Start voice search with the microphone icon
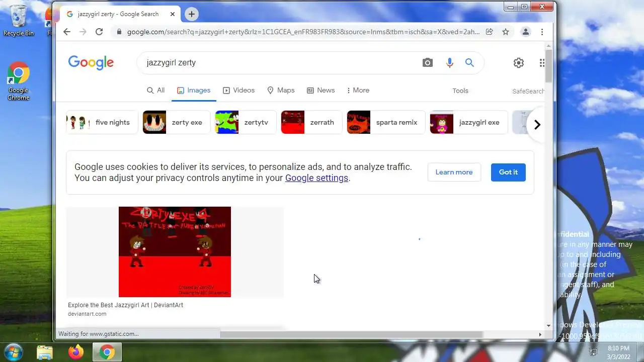Screen dimensions: 644x362 [x=450, y=63]
